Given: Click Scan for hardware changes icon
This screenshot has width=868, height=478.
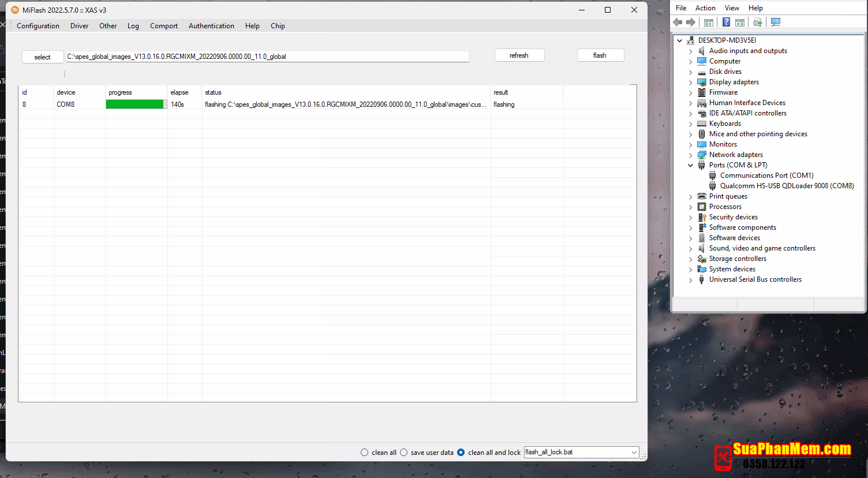Looking at the screenshot, I should coord(776,23).
